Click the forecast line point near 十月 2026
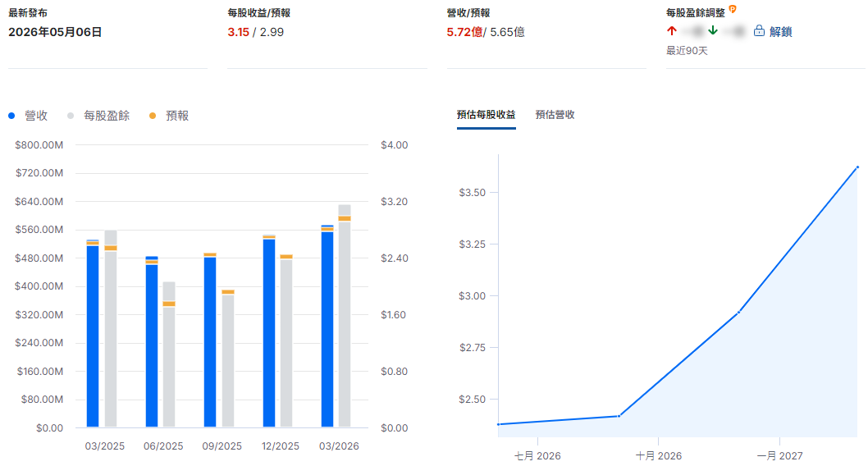 (x=619, y=416)
